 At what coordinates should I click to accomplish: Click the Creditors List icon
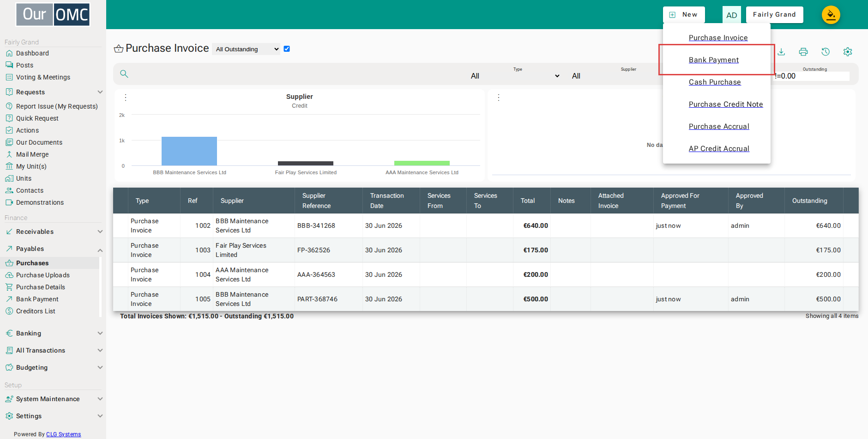pos(9,311)
